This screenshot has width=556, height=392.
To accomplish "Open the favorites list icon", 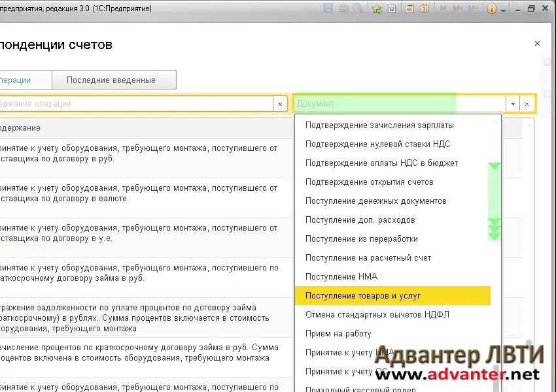I will 391,8.
